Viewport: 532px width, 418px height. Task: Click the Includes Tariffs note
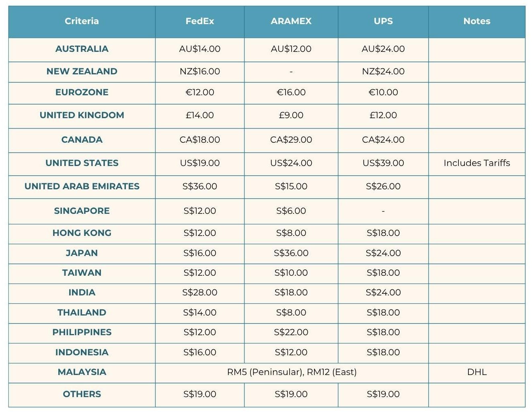click(477, 163)
